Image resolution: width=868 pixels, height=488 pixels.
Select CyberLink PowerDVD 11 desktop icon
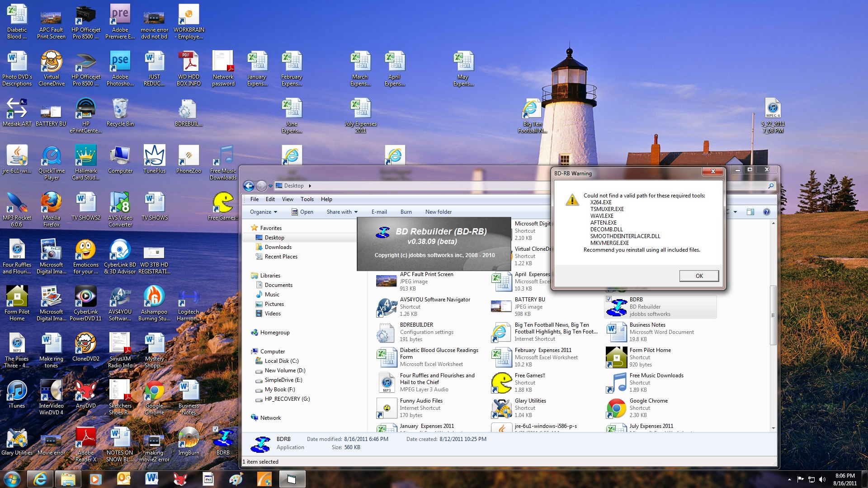point(85,304)
